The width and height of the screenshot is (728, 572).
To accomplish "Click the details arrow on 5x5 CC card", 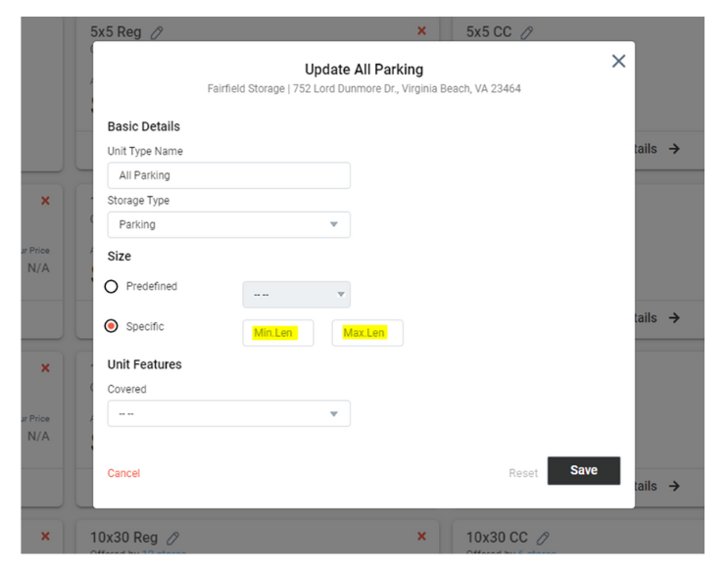I will (673, 149).
